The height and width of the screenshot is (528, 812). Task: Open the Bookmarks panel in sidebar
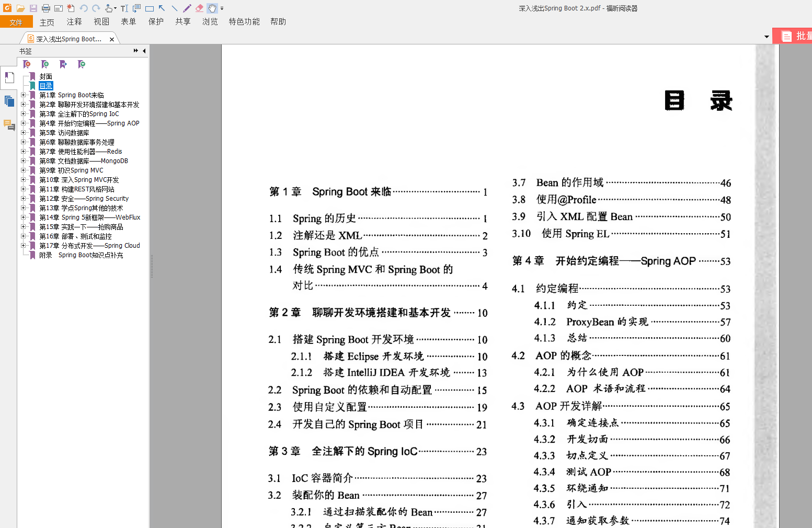[9, 78]
